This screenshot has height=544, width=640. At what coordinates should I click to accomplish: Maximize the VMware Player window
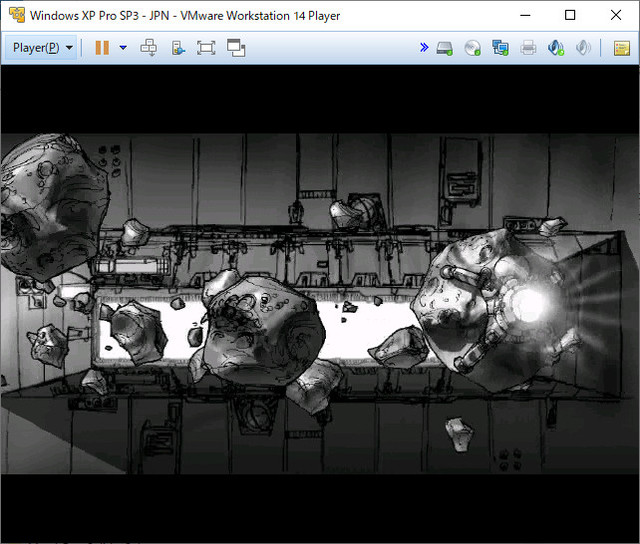click(570, 15)
